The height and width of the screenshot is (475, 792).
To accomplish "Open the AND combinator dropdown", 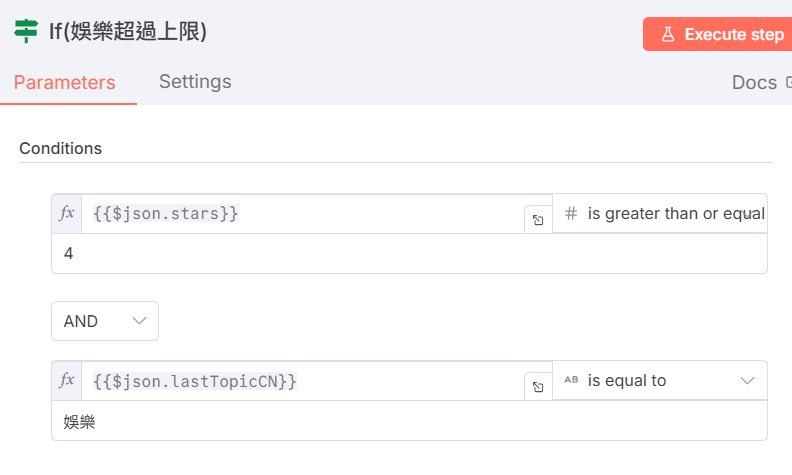I will [105, 321].
